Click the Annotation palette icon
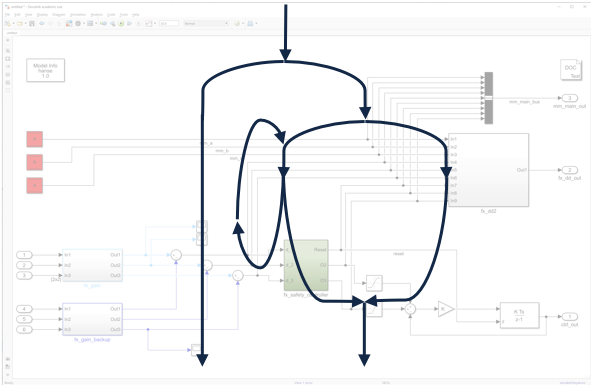591x385 pixels. 8,74
